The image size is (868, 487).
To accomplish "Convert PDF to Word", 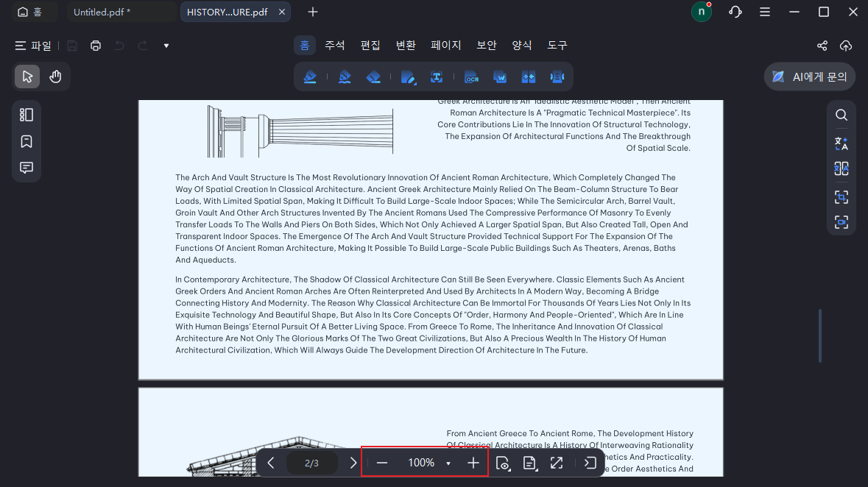I will (x=500, y=77).
